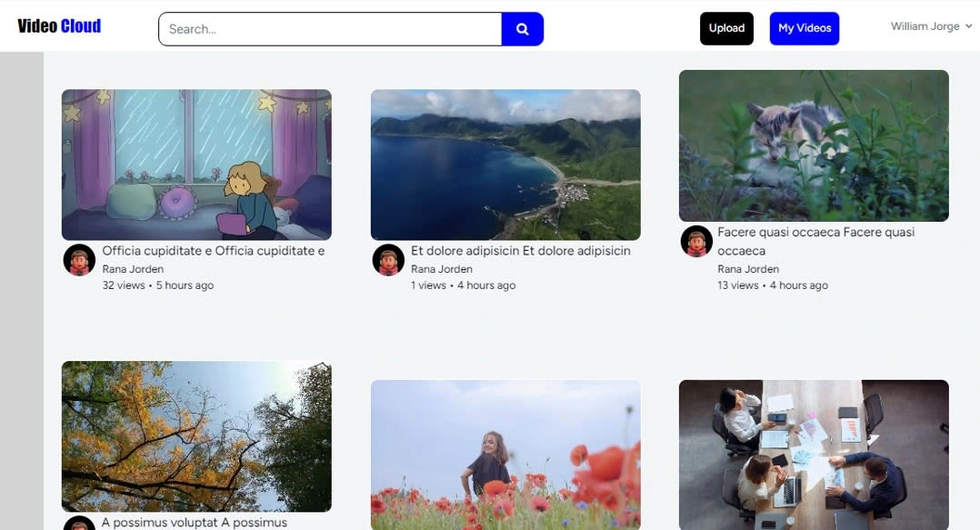Open the William Jorge user dropdown
The image size is (980, 530).
(931, 26)
